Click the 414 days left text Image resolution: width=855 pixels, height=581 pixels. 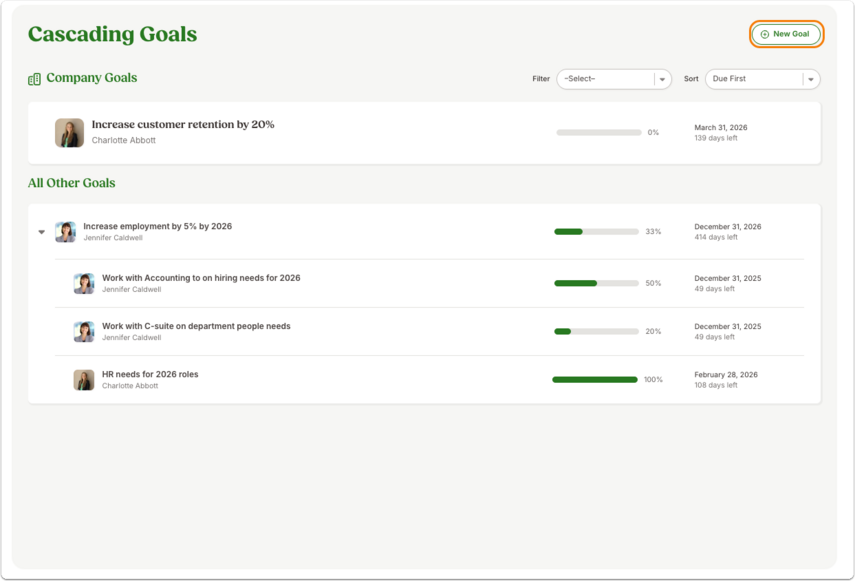(x=716, y=237)
